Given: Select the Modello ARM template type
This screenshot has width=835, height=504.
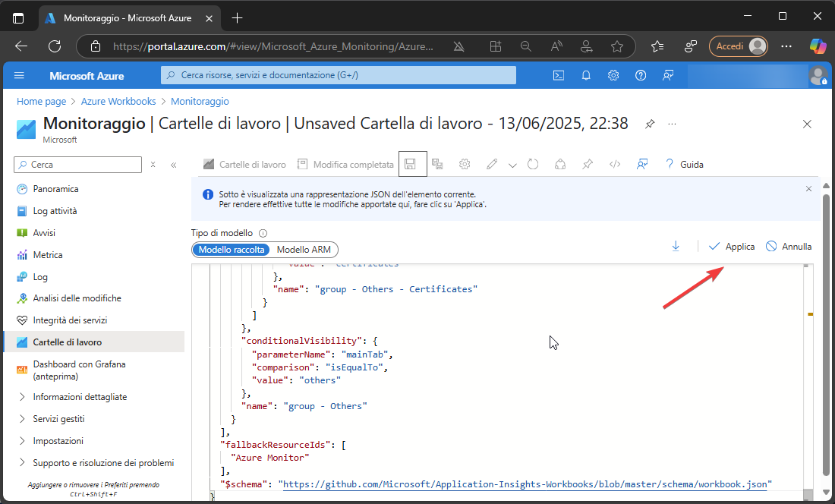Looking at the screenshot, I should [x=304, y=249].
